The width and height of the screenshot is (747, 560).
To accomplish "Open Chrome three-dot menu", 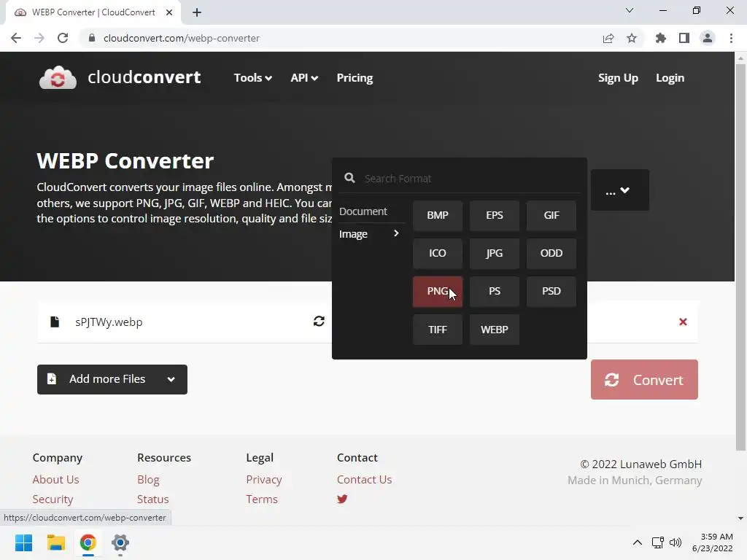I will [731, 38].
